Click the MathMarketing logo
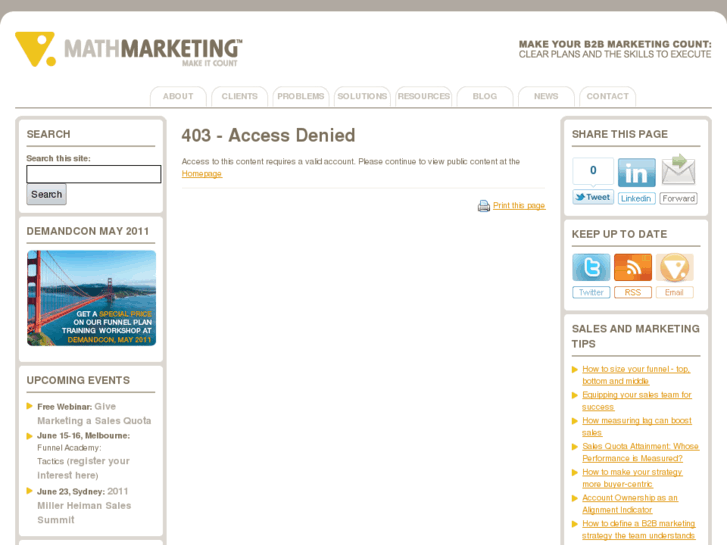 coord(128,49)
